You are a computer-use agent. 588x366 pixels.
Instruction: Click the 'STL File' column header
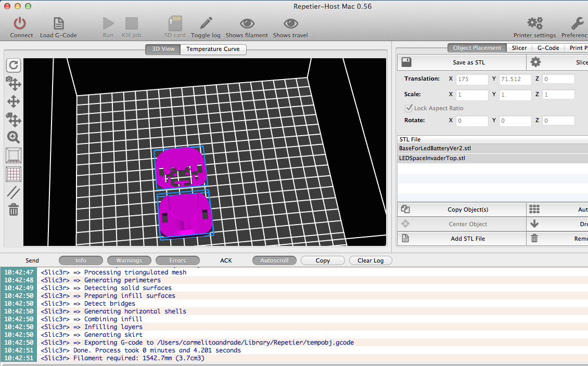tap(492, 139)
